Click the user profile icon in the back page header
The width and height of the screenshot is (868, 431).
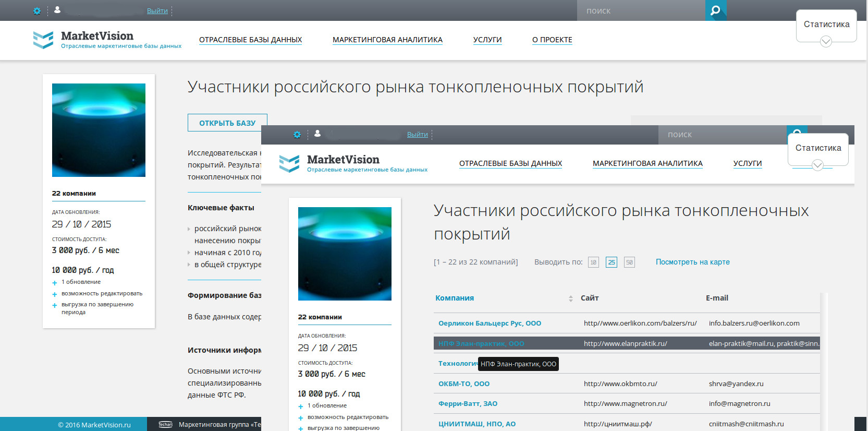57,10
